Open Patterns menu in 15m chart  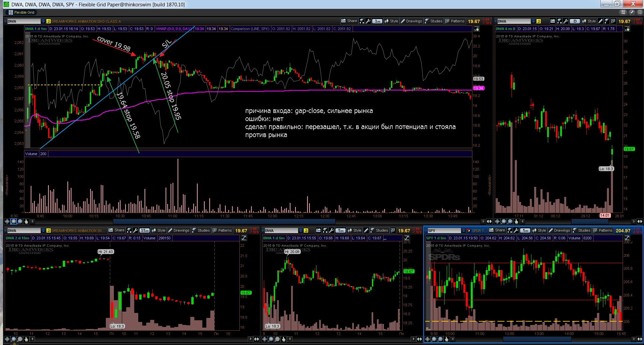[222, 230]
